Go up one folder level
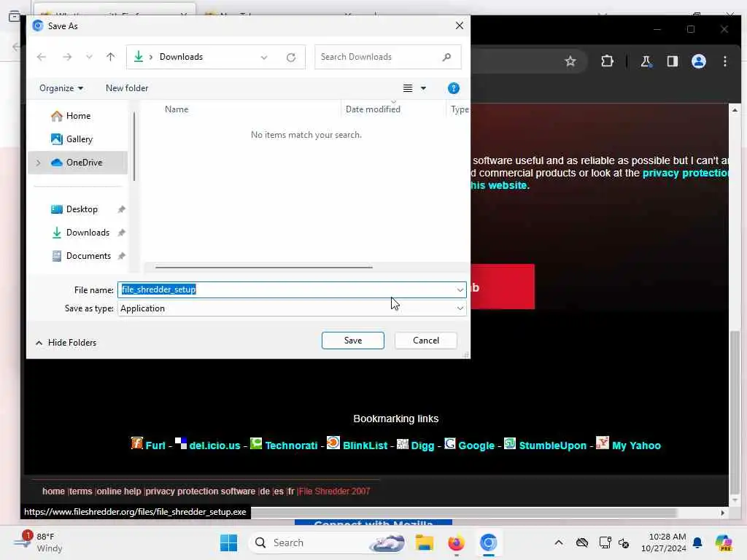The height and width of the screenshot is (560, 747). point(111,57)
